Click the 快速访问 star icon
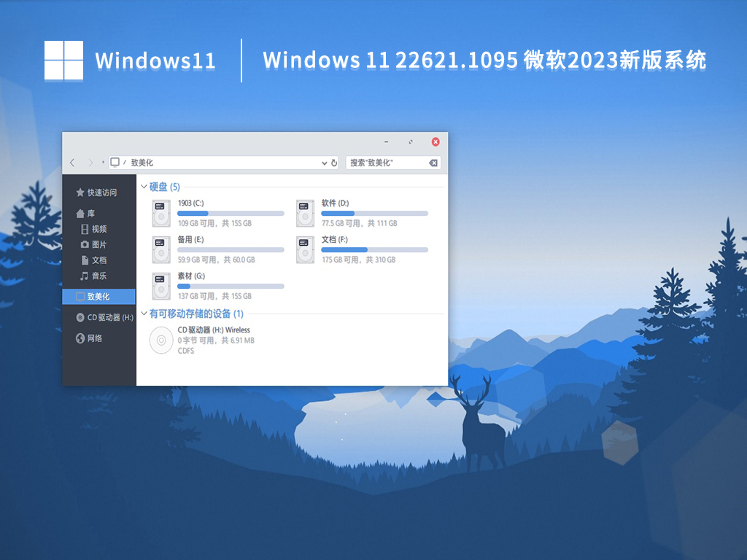This screenshot has width=747, height=560. coord(80,192)
